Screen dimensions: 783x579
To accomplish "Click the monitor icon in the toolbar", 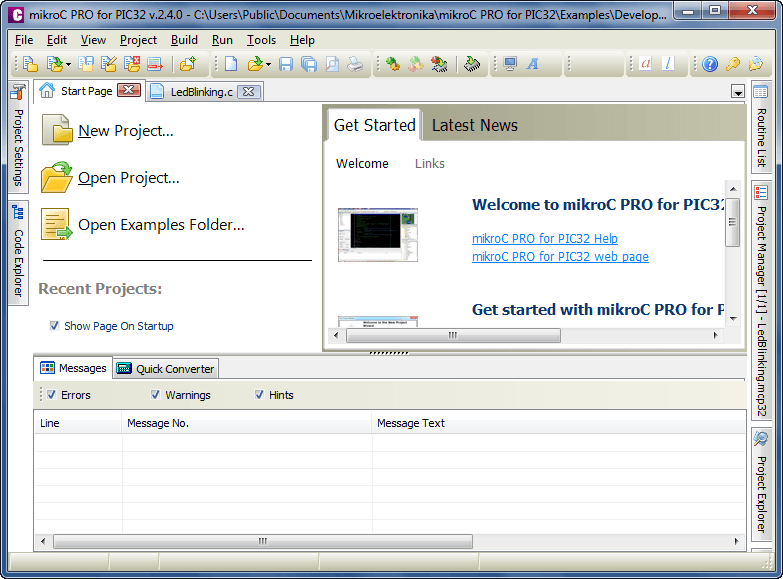I will click(x=510, y=64).
